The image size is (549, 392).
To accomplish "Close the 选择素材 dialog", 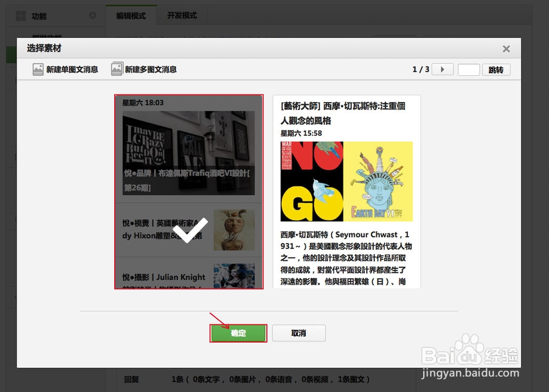I will pyautogui.click(x=506, y=48).
